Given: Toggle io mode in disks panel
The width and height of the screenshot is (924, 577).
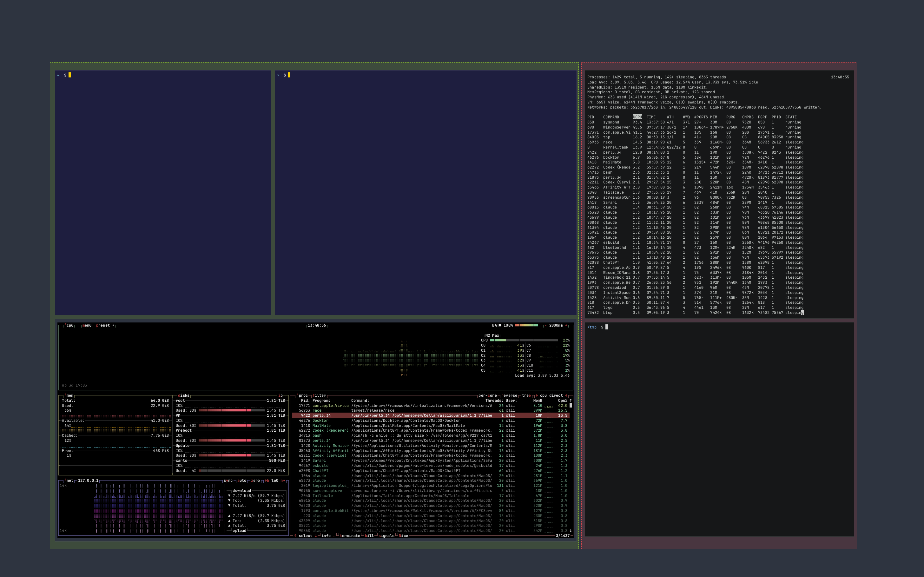Looking at the screenshot, I should click(x=281, y=395).
